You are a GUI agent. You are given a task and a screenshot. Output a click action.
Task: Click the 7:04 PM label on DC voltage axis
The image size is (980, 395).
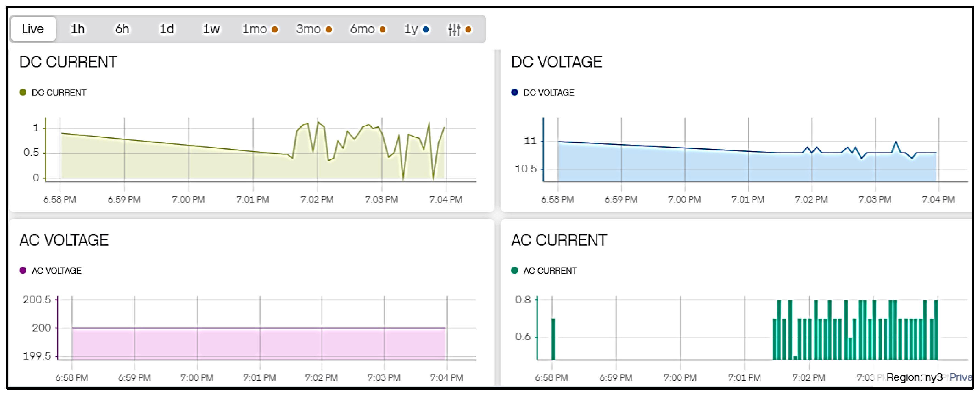tap(938, 199)
